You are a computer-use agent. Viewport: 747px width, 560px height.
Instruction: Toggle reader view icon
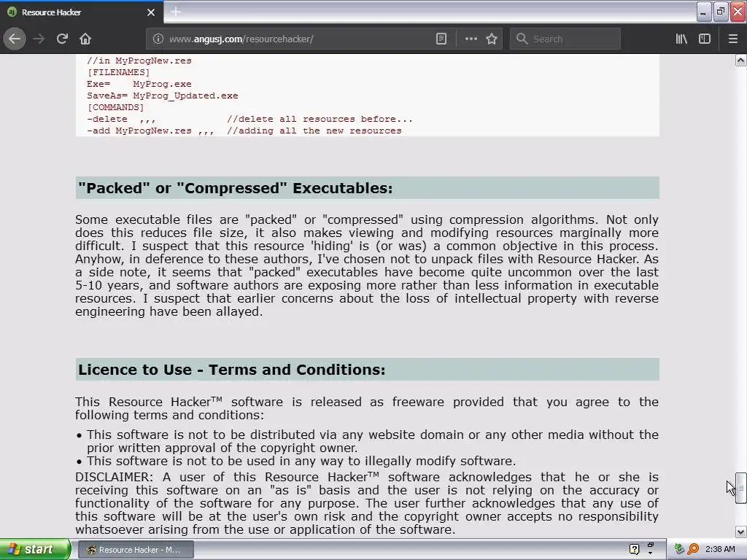[441, 39]
